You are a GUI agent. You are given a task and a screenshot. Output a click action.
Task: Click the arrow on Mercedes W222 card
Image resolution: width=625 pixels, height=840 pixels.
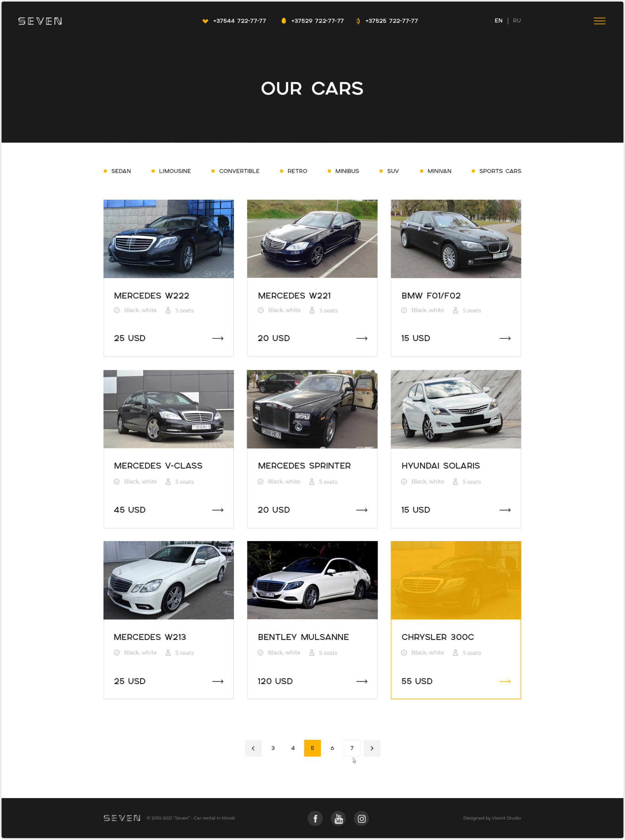[x=218, y=338]
